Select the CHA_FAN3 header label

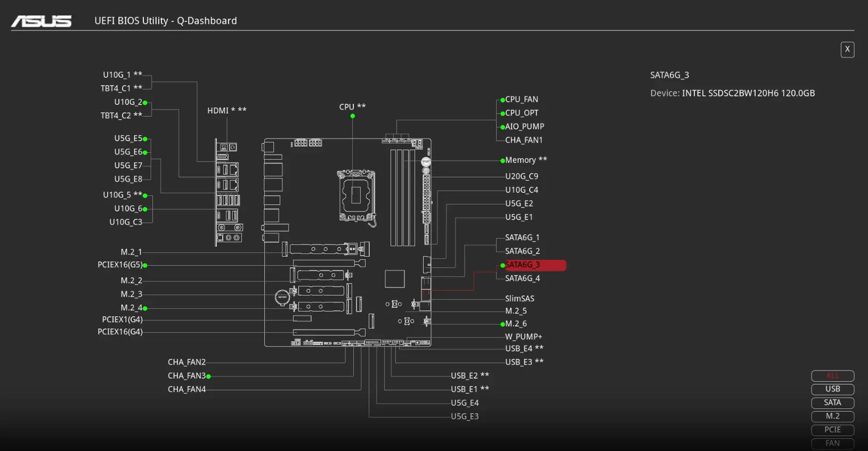(186, 376)
